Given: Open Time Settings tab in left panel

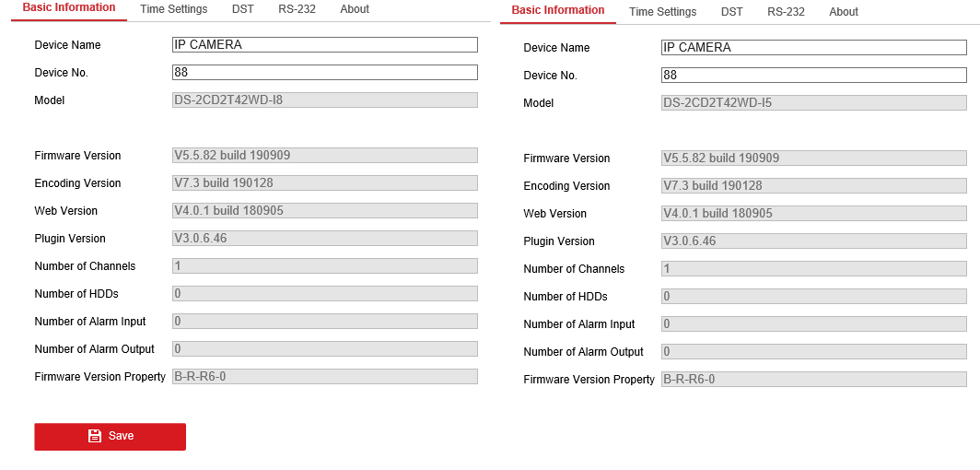Looking at the screenshot, I should tap(173, 9).
